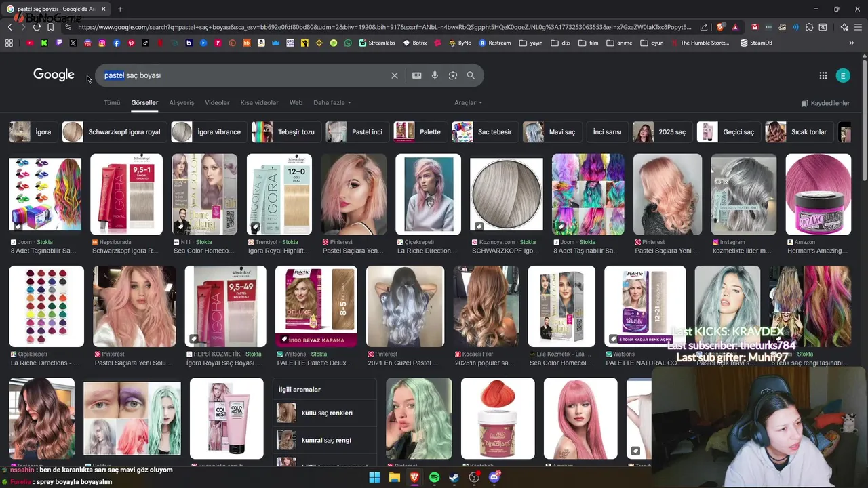Expand the film bookmarks folder

pyautogui.click(x=589, y=43)
